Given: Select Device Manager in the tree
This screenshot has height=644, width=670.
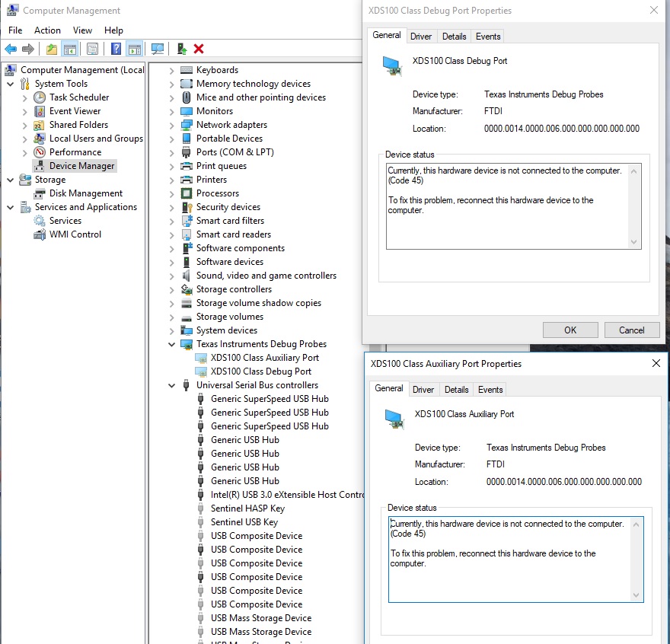Looking at the screenshot, I should click(81, 166).
